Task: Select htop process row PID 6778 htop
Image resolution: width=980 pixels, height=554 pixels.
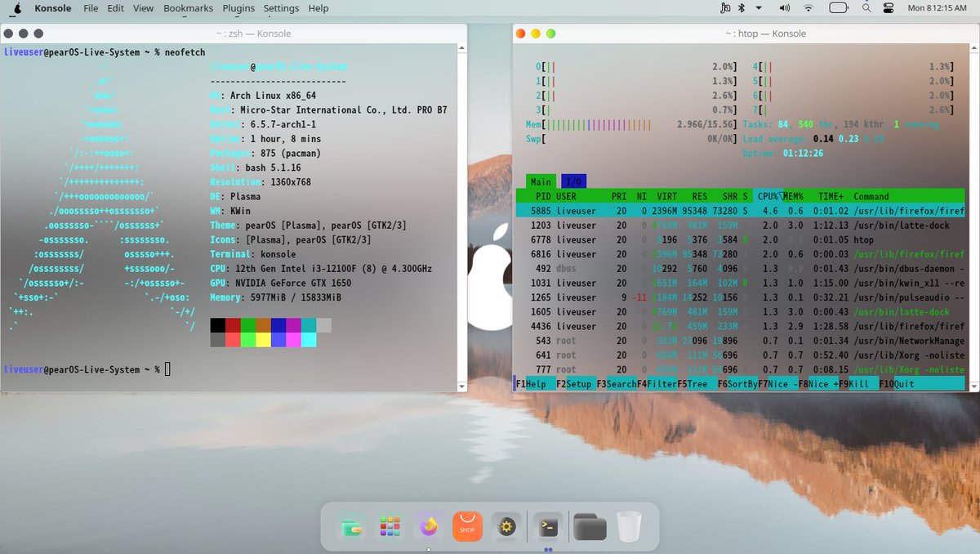Action: click(740, 239)
